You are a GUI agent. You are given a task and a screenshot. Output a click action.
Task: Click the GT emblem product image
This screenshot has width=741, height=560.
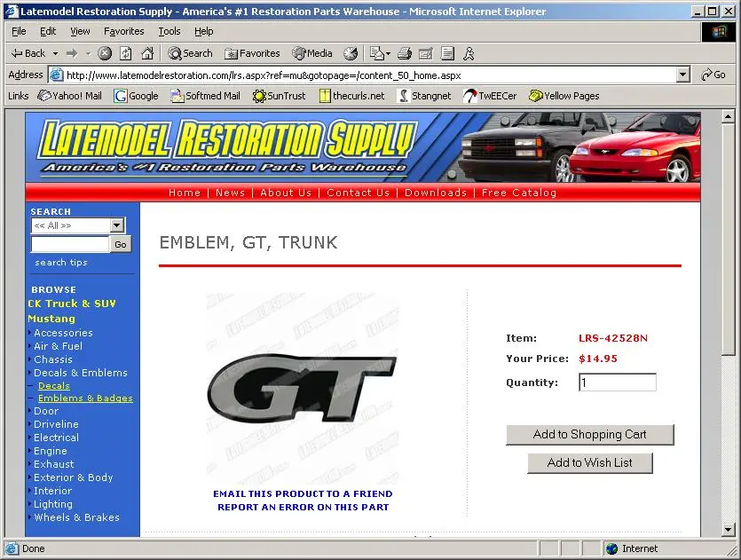coord(302,388)
